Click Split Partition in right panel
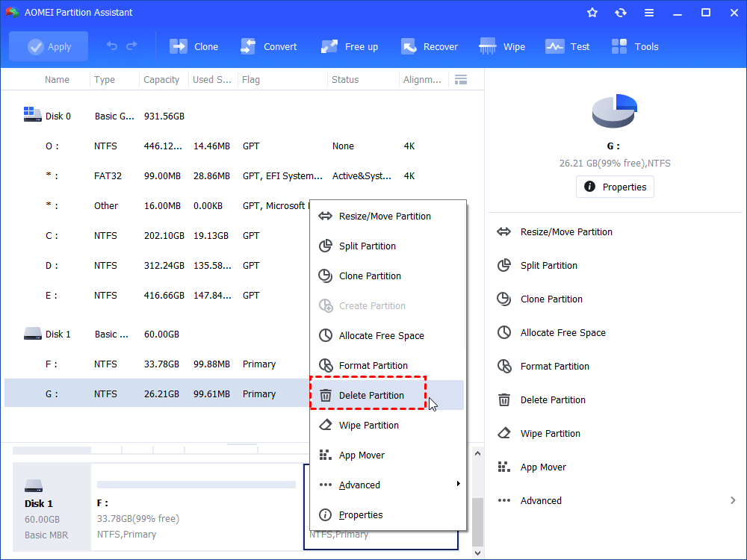Screen dimensions: 747x560 tap(549, 265)
